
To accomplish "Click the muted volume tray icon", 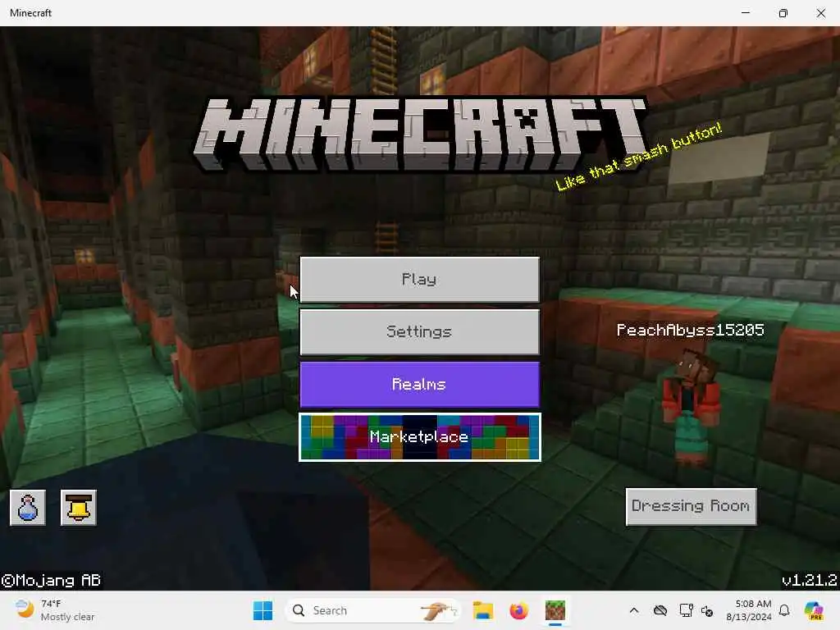I will 707,611.
